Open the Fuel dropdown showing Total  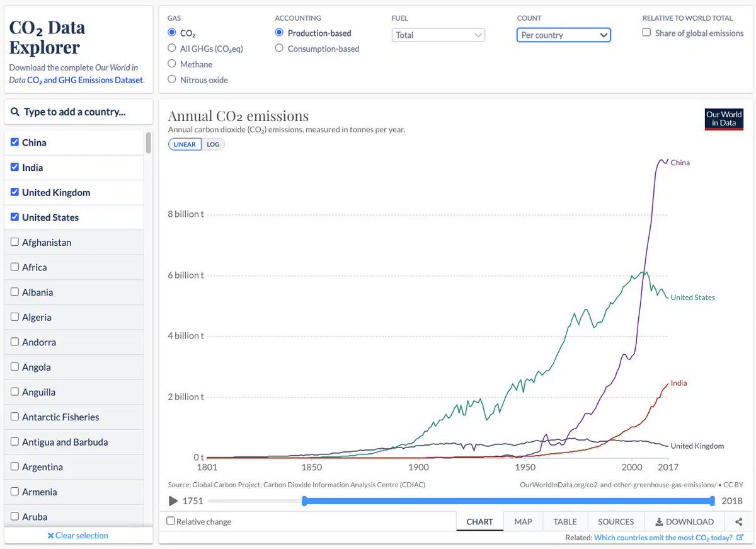[438, 35]
